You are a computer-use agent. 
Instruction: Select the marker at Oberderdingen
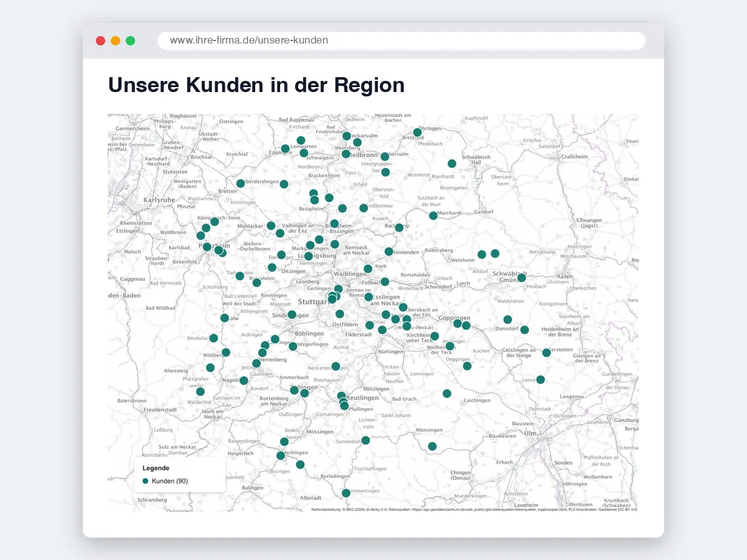pos(240,183)
